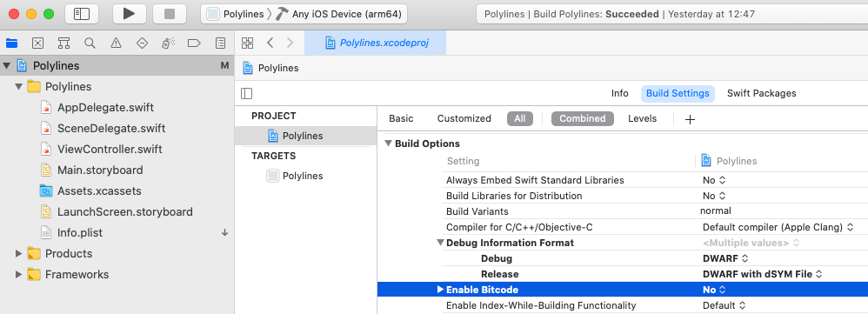Change Compiler for C/C++/Objective-C value

tap(778, 227)
